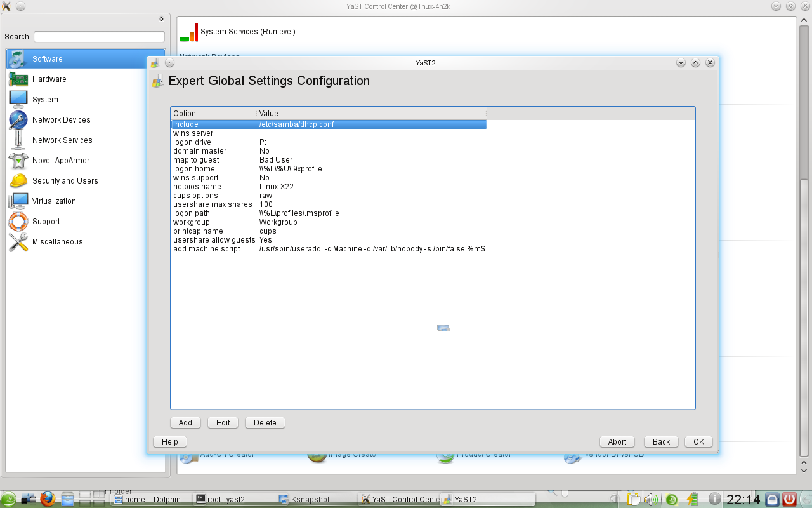Click the openSUSE updater tray icon
The image size is (812, 508).
672,499
